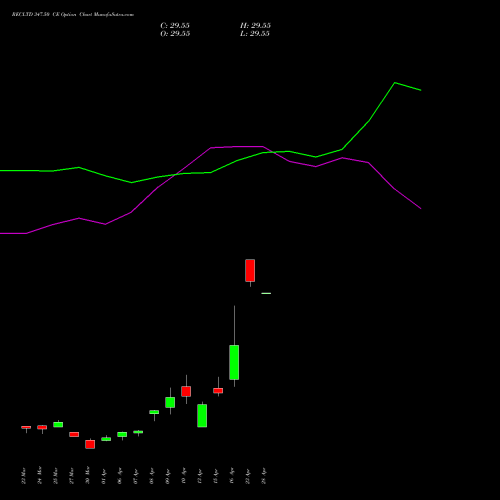Click the high value H: 29.55

point(255,26)
